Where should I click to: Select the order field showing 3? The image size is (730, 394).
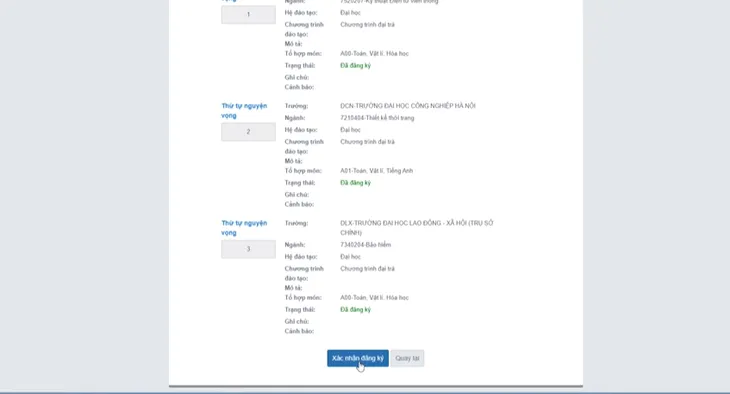tap(248, 249)
